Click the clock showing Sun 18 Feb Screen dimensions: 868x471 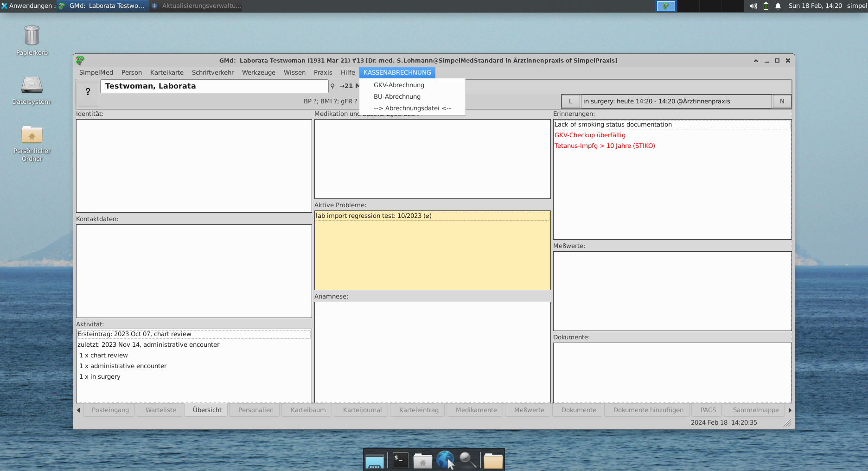815,6
